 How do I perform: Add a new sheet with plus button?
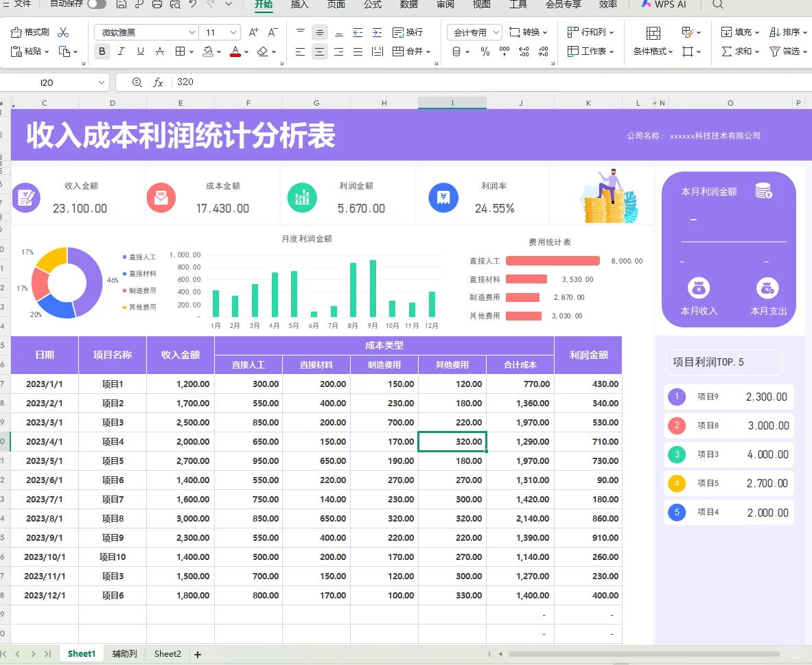(197, 655)
